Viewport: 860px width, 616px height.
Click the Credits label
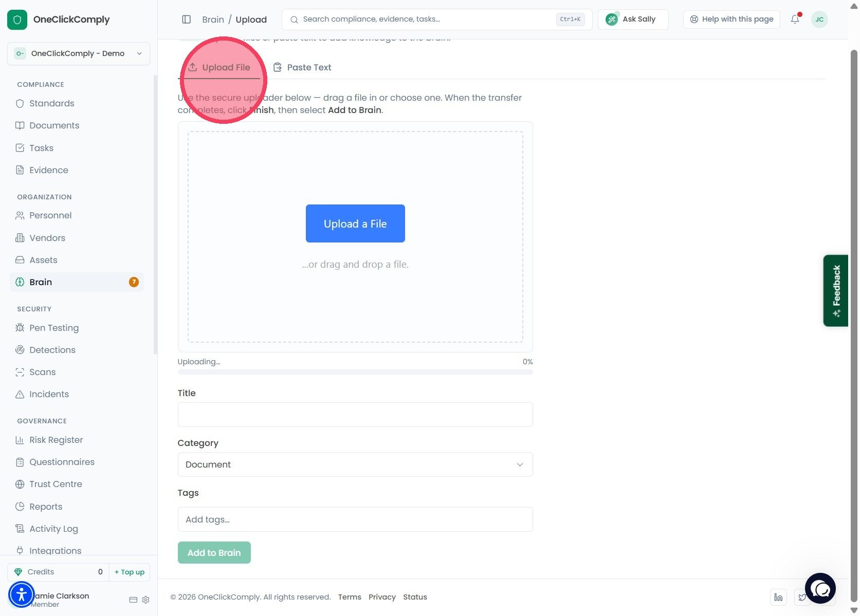tap(41, 572)
